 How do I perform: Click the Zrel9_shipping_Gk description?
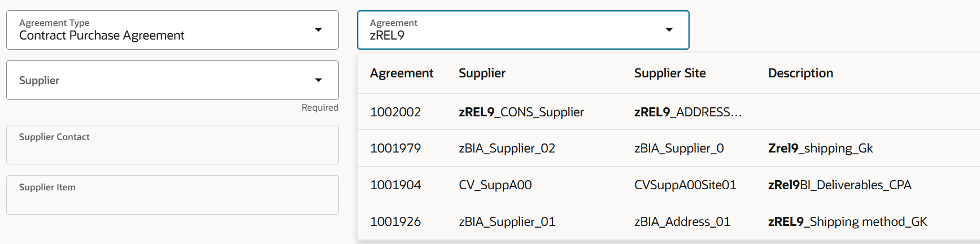pos(821,148)
